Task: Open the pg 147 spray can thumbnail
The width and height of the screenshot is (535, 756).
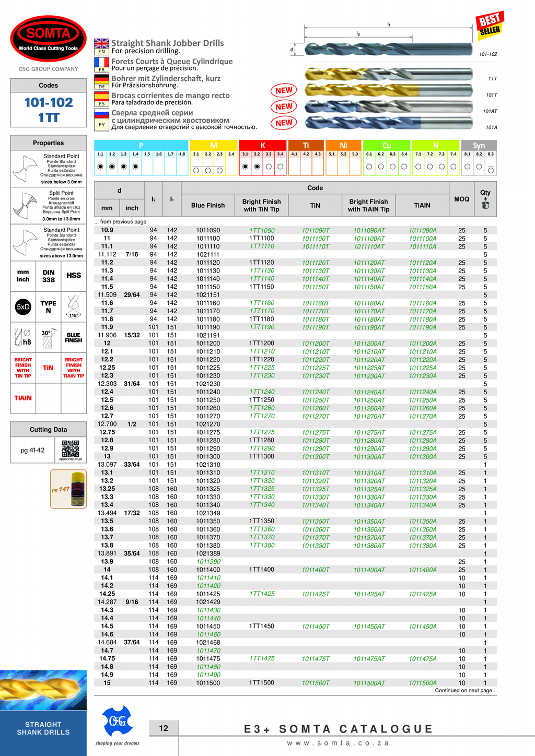Action: coord(68,489)
